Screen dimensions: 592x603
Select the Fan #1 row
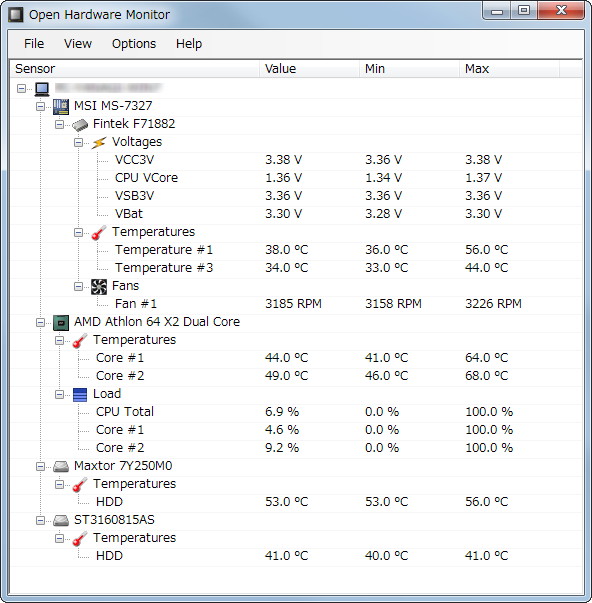tap(296, 304)
